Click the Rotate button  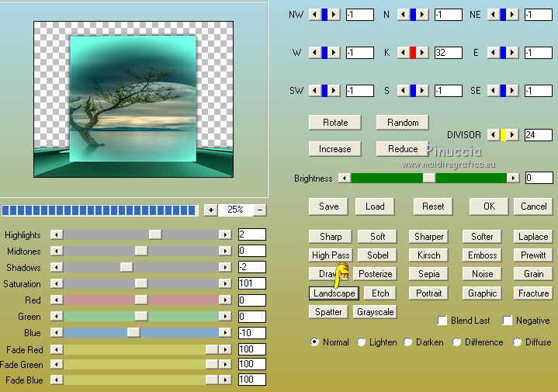tap(335, 123)
